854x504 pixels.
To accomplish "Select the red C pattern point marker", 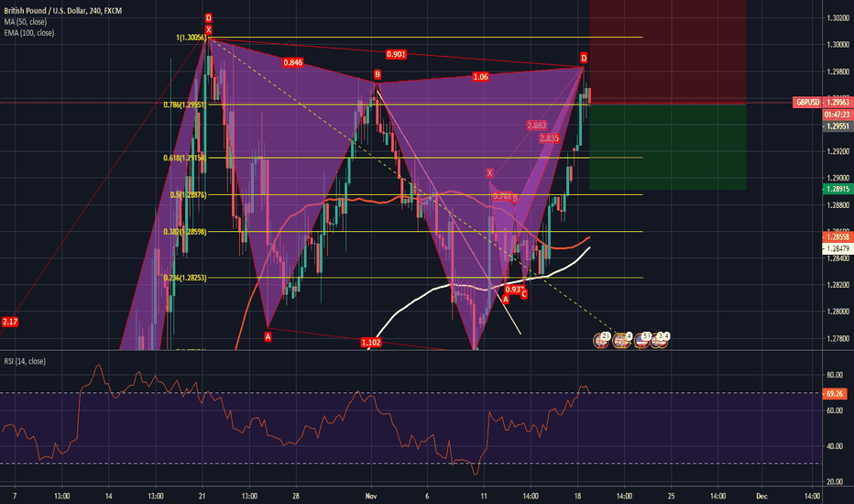I will click(524, 295).
